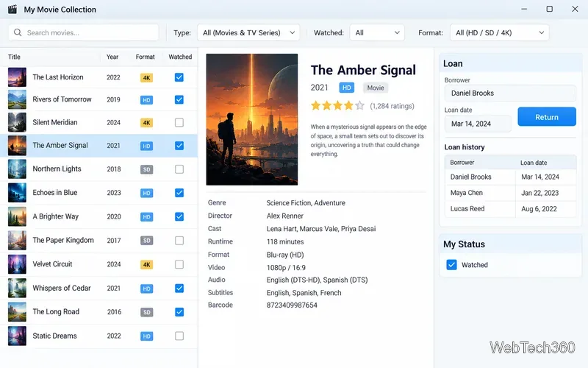This screenshot has height=368, width=588.
Task: Select the Whispers of Cedar title
Action: coord(62,288)
